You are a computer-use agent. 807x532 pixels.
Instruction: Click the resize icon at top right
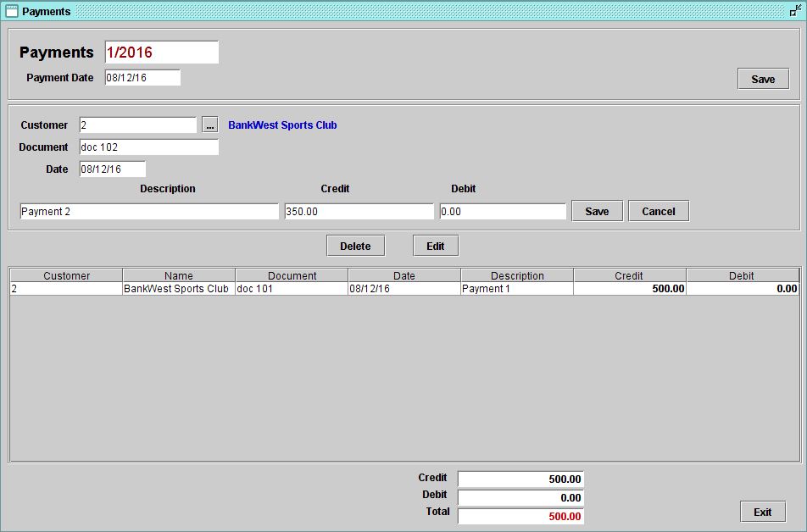795,11
